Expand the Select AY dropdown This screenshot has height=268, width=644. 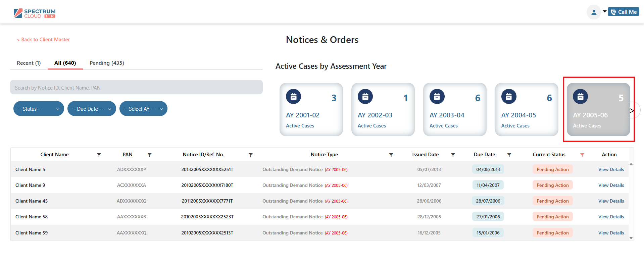pyautogui.click(x=143, y=109)
